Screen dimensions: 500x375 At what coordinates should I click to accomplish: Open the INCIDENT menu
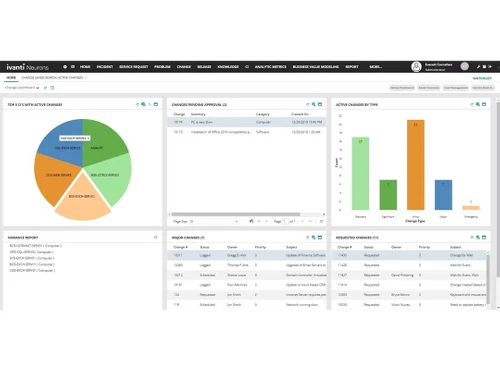coord(105,67)
